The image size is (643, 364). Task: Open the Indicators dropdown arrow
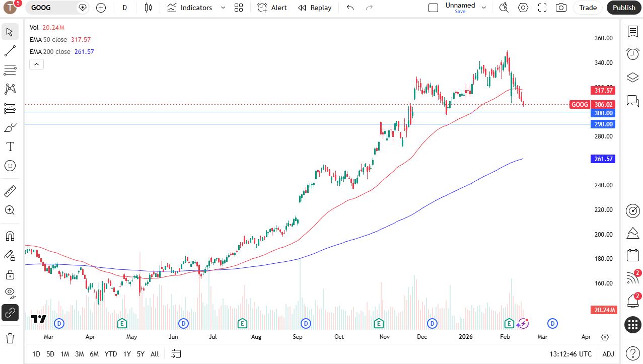click(x=223, y=8)
